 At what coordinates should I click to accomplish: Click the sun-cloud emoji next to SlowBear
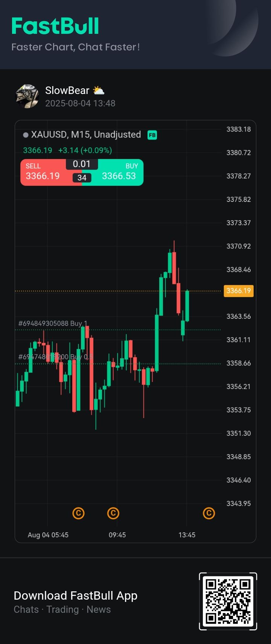pyautogui.click(x=99, y=91)
